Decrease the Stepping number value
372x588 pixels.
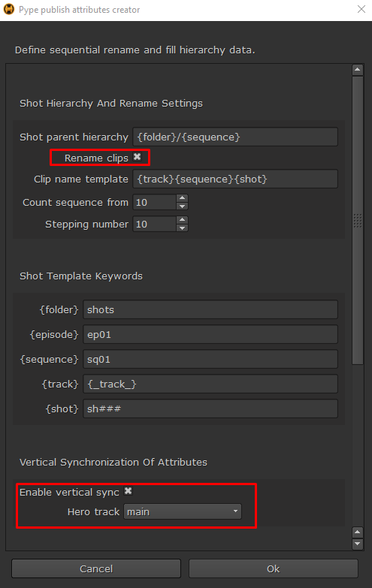(182, 228)
